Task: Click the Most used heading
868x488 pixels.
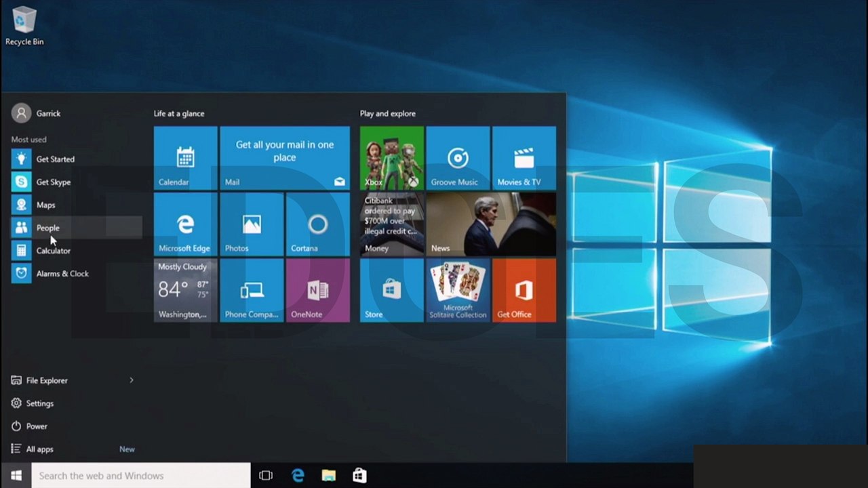Action: [x=28, y=140]
